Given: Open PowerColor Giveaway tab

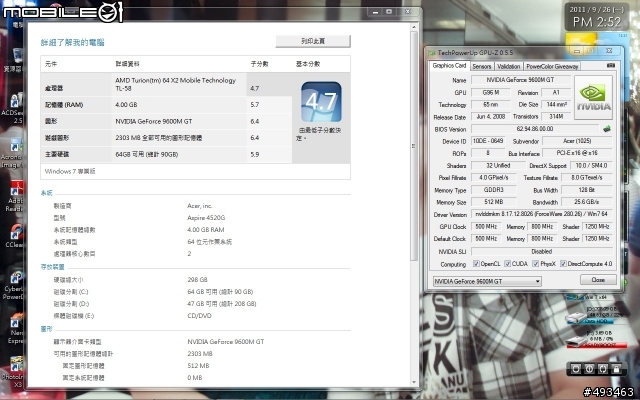Looking at the screenshot, I should click(552, 66).
